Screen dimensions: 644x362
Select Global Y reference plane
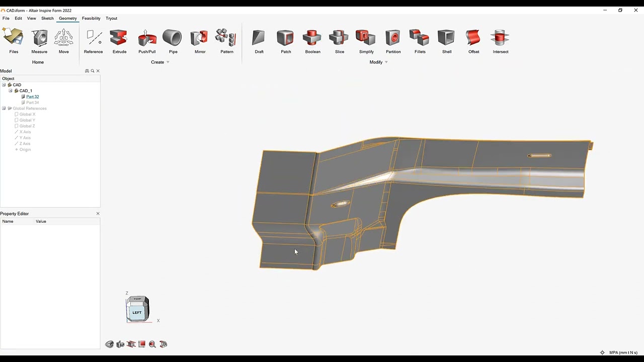(27, 120)
